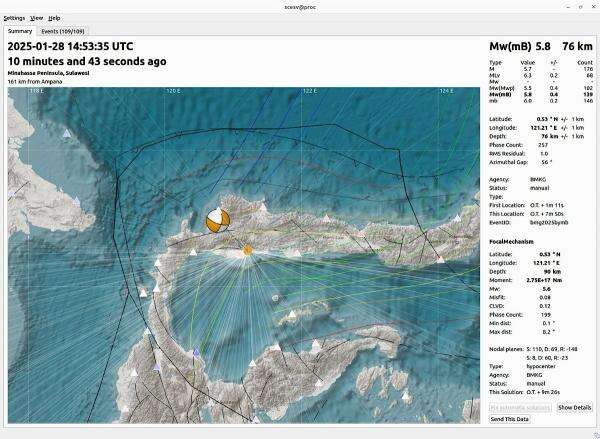Click the This Location O.T. + 7m 50s
Viewport: 600px width, 439px height.
[546, 214]
